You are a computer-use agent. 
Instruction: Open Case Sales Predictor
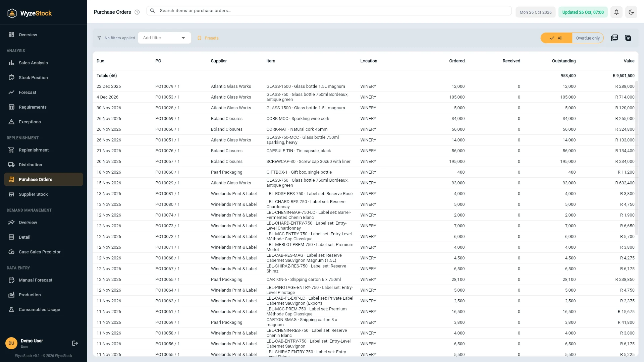pyautogui.click(x=44, y=252)
